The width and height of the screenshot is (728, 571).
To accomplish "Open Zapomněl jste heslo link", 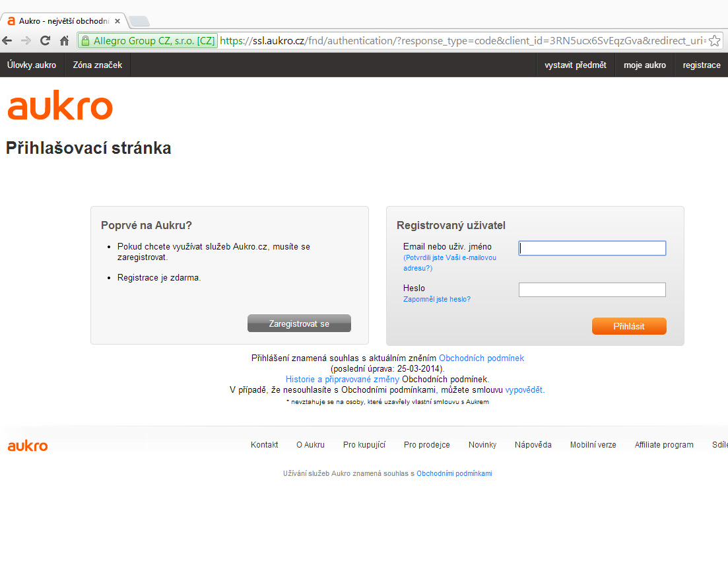I will [x=437, y=299].
